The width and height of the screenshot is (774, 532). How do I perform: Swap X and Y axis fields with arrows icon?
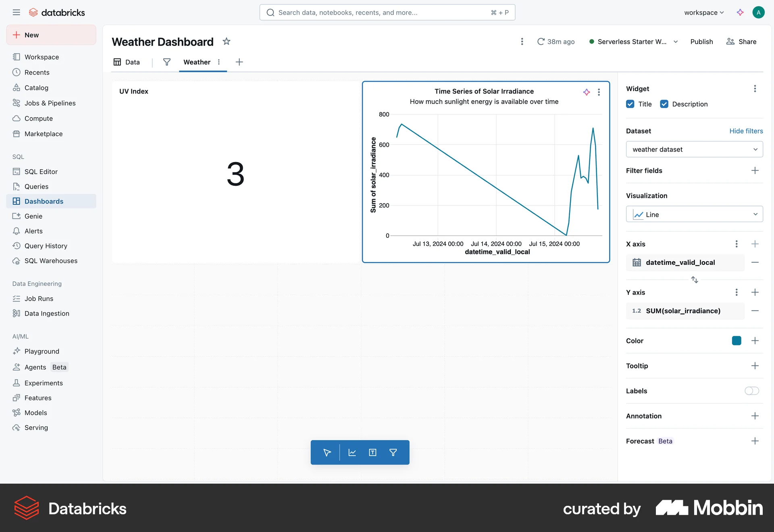(x=695, y=279)
